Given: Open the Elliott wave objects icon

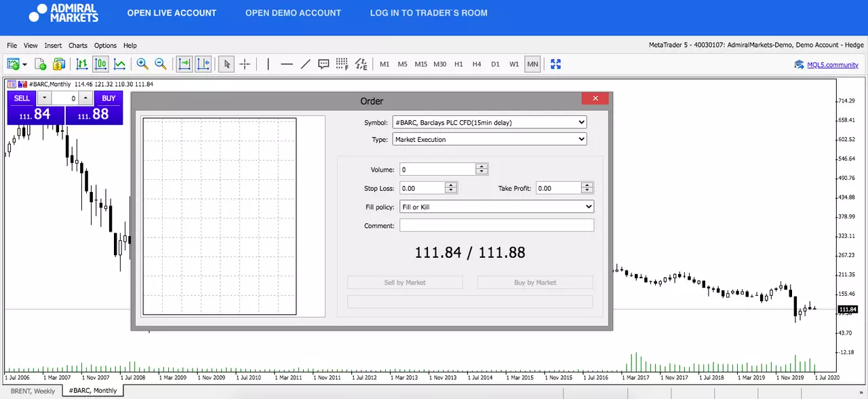Looking at the screenshot, I should tap(361, 64).
